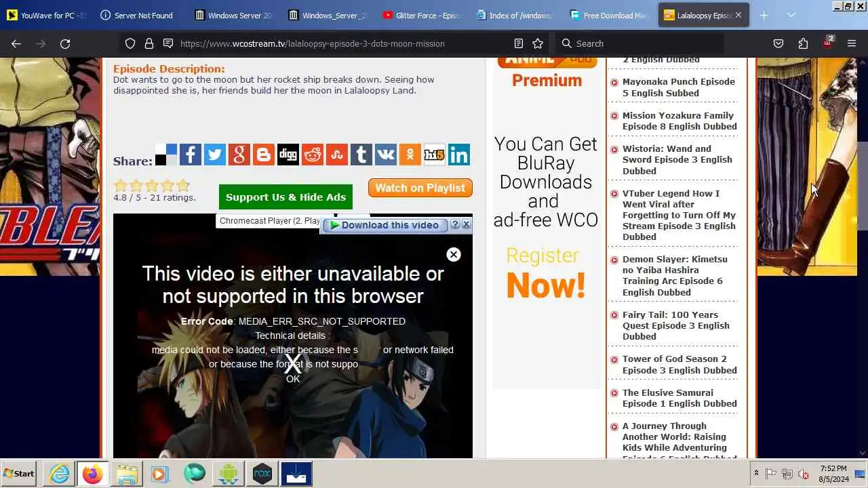Switch to Glitter Force episode tab
868x488 pixels.
422,15
